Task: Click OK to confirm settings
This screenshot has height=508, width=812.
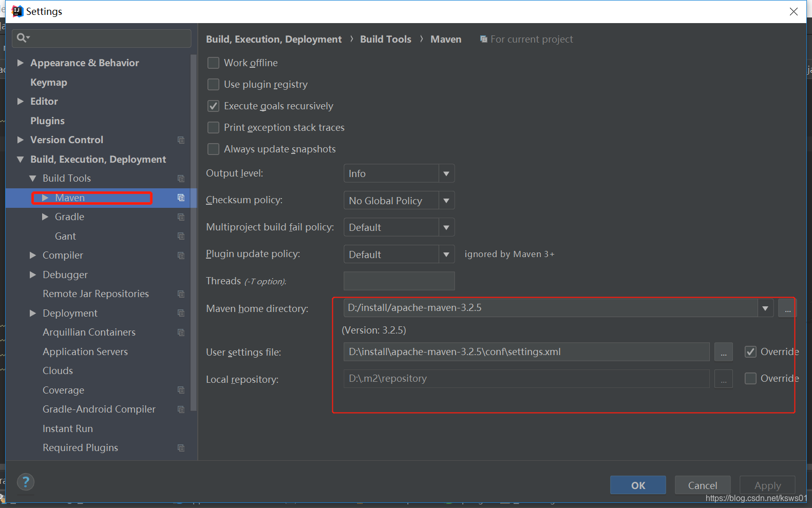Action: (638, 485)
